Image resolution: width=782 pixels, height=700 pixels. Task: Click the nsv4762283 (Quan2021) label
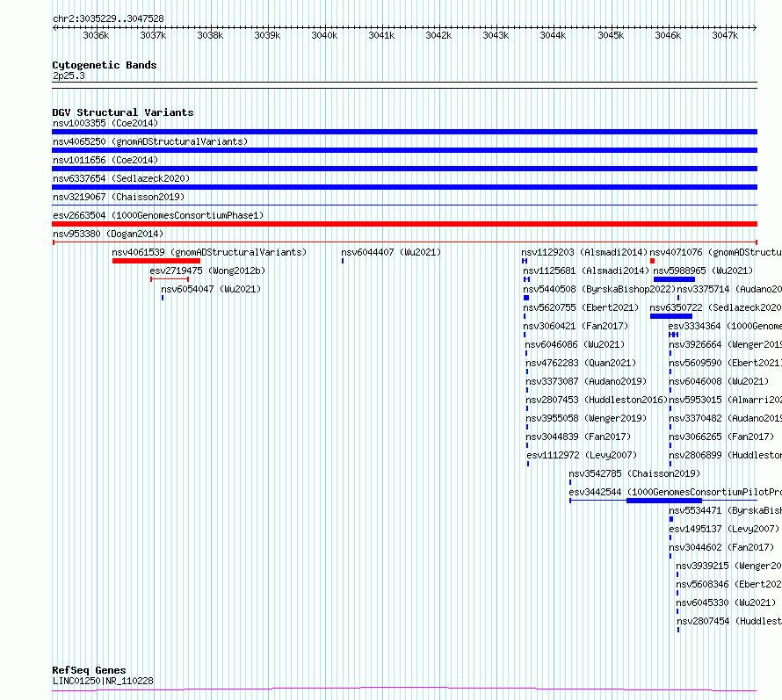coord(581,363)
